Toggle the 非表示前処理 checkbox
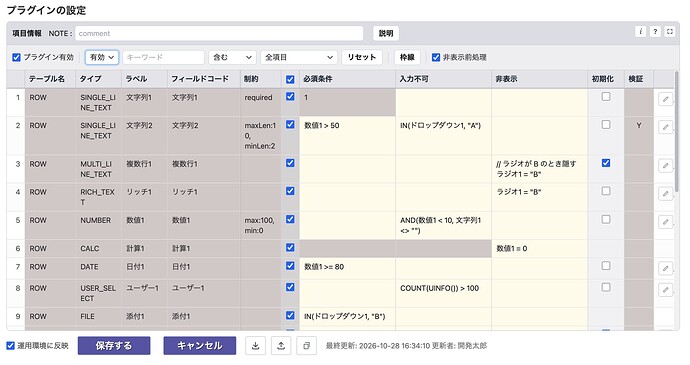The width and height of the screenshot is (690, 365). (436, 57)
